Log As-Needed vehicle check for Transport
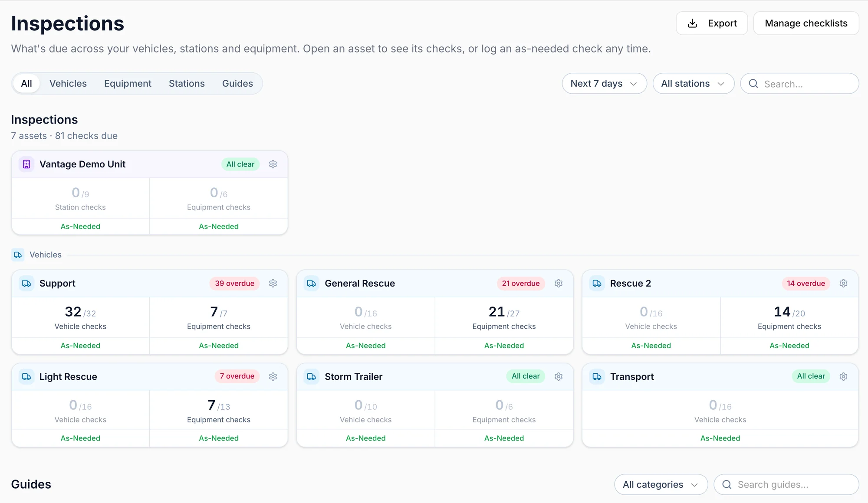The image size is (868, 503). [720, 438]
